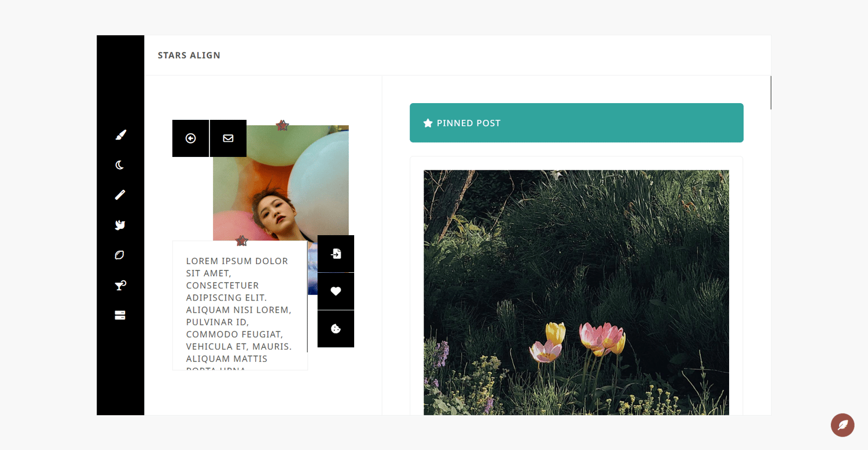The image size is (868, 450).
Task: Click the dove bird sidebar icon
Action: pos(120,225)
